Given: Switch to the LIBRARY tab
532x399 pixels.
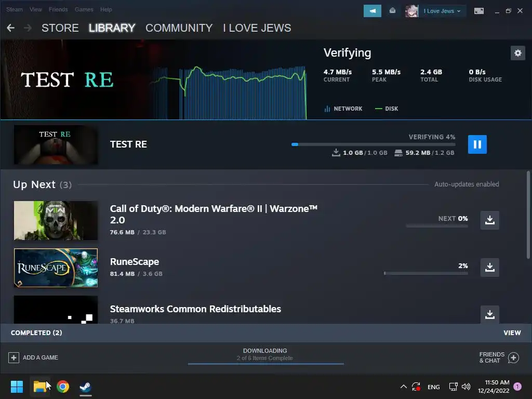Looking at the screenshot, I should click(112, 28).
